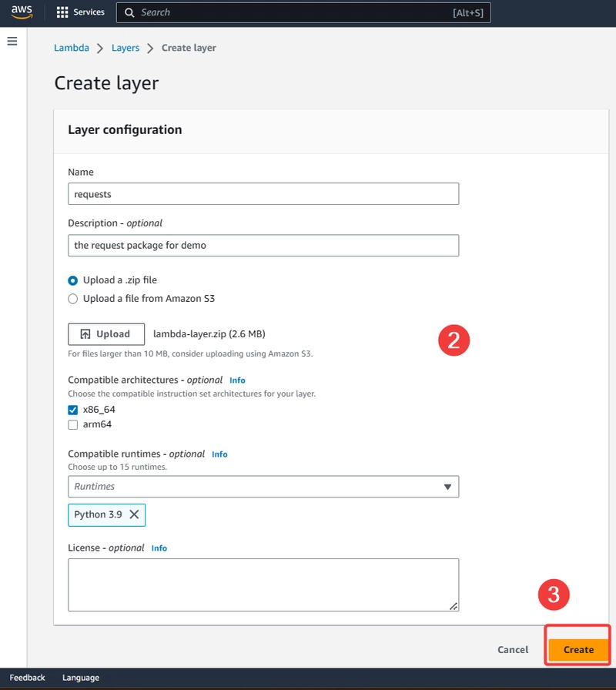
Task: Click the Runtimes dropdown arrow
Action: point(447,487)
